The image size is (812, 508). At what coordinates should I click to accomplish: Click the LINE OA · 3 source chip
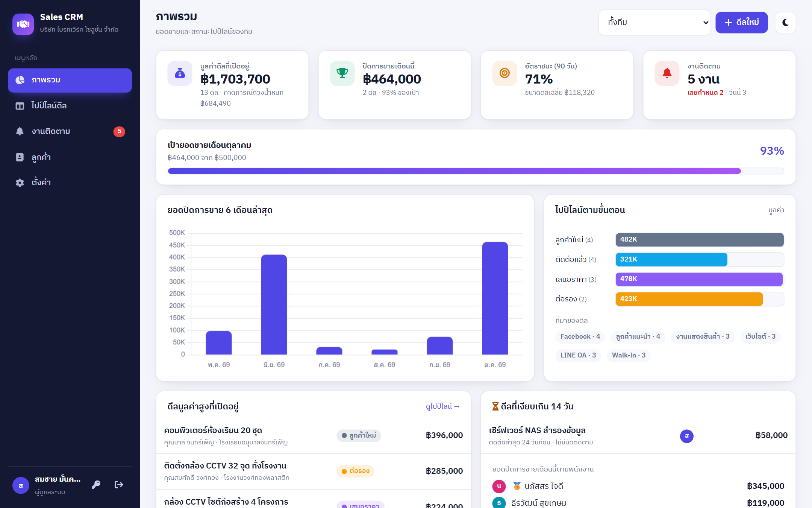(578, 355)
